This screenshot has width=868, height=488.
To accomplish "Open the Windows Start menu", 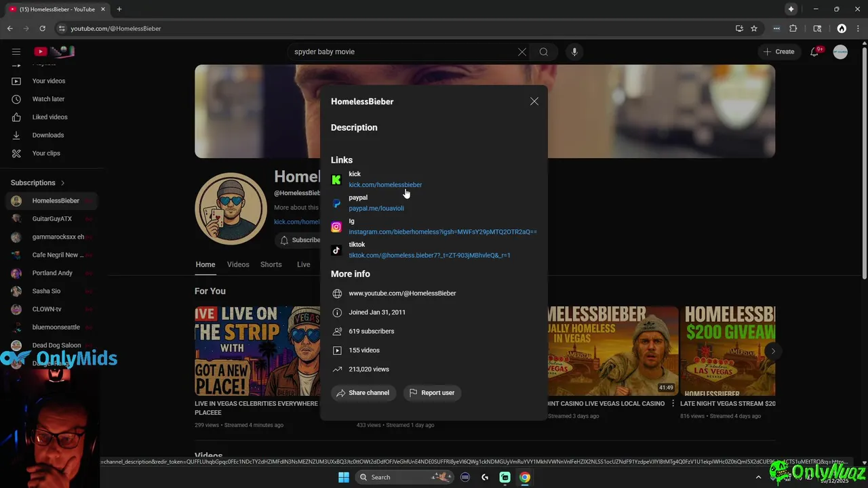I will [344, 477].
